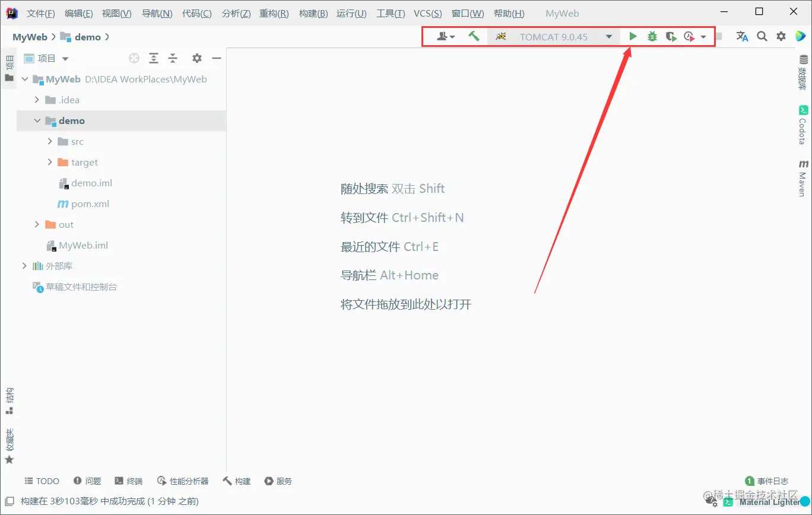
Task: Open search everywhere magnifier icon
Action: [x=762, y=37]
